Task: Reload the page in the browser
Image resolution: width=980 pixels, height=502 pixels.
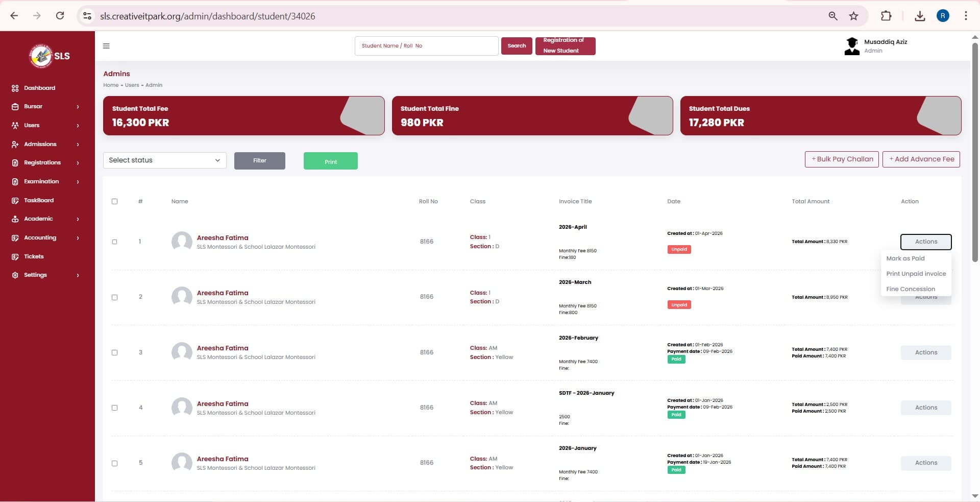Action: (x=60, y=16)
